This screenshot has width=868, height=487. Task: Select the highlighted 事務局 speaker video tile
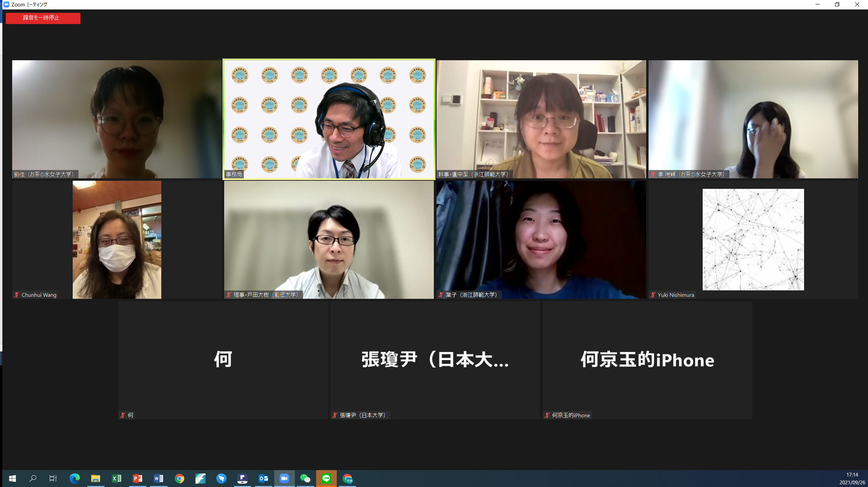tap(329, 119)
